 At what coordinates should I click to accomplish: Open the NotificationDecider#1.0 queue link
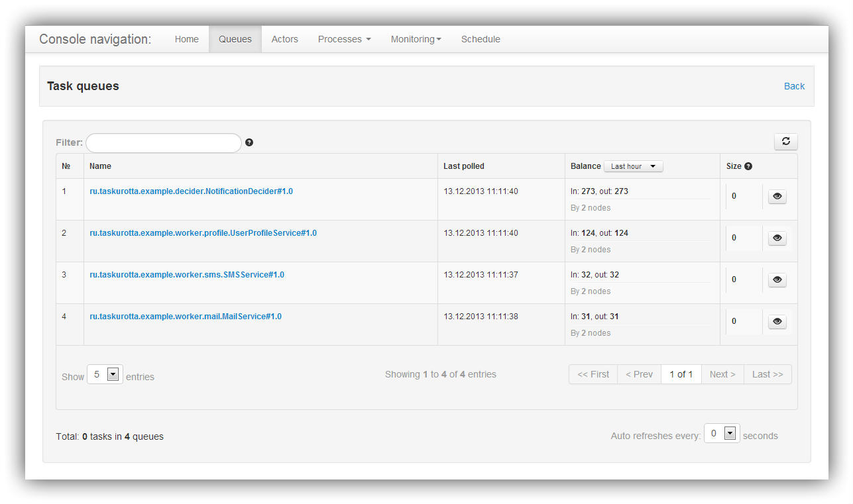[x=192, y=191]
